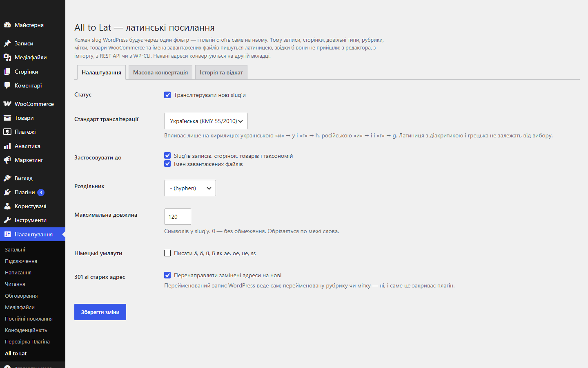The height and width of the screenshot is (368, 588).
Task: Click the plugins update badge showing 3
Action: click(x=41, y=193)
